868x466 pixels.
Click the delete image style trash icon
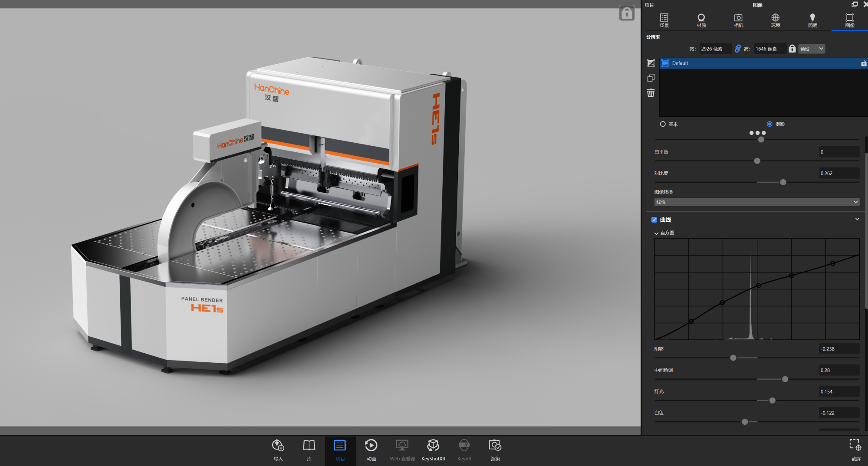point(651,93)
